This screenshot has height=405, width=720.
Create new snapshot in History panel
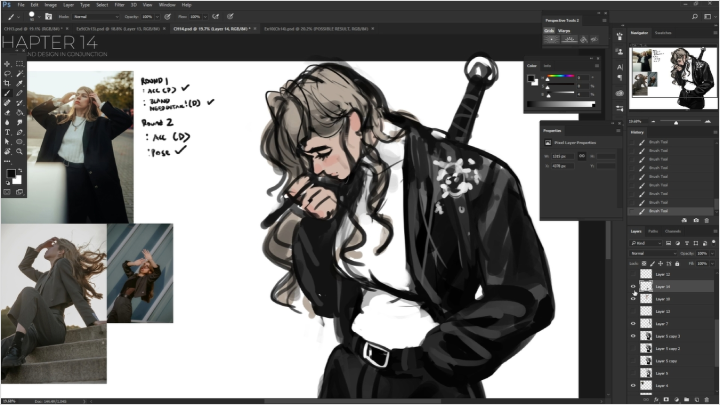click(x=696, y=220)
